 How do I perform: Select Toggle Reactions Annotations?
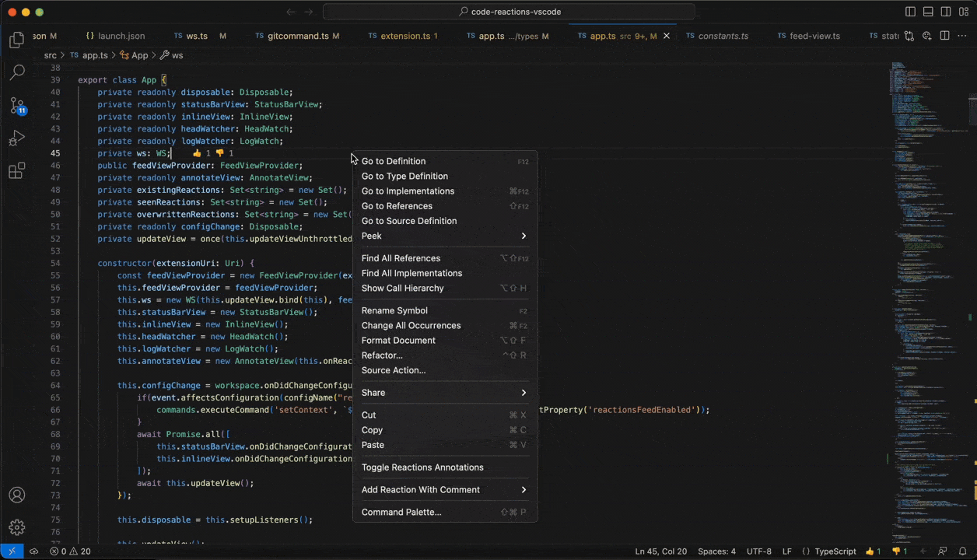(445, 467)
